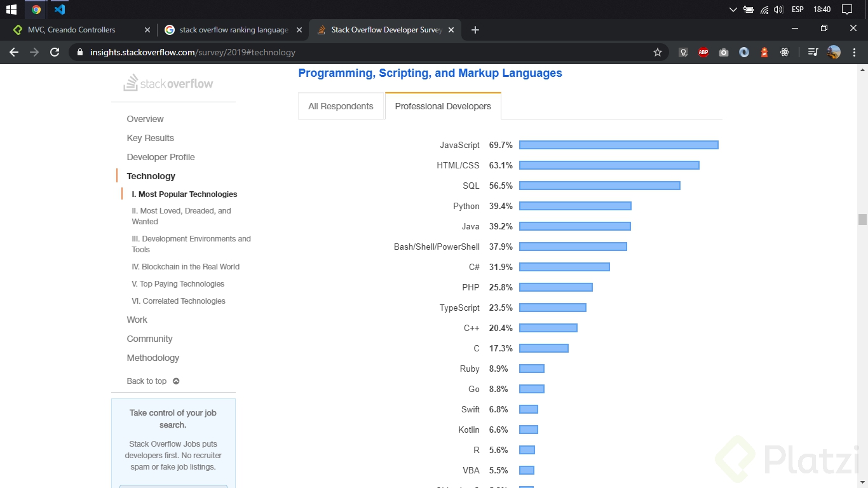This screenshot has width=868, height=488.
Task: Expand hidden system tray icons chevron
Action: (x=733, y=10)
